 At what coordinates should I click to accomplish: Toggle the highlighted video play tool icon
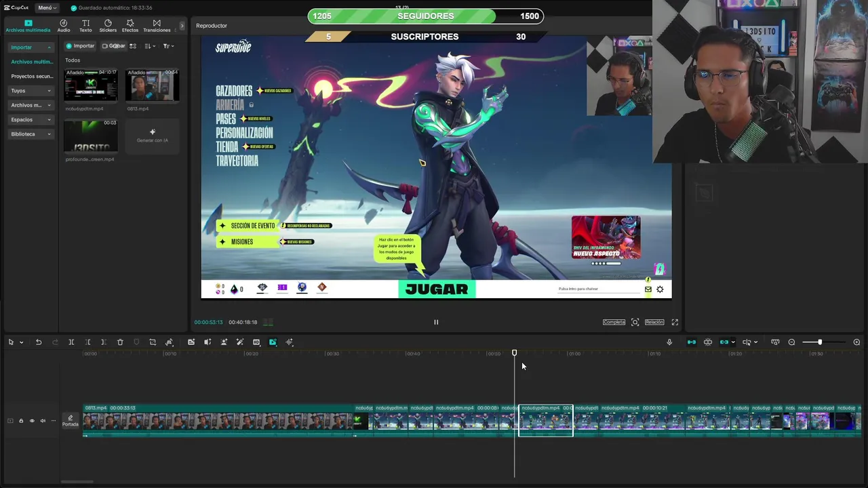tap(273, 342)
